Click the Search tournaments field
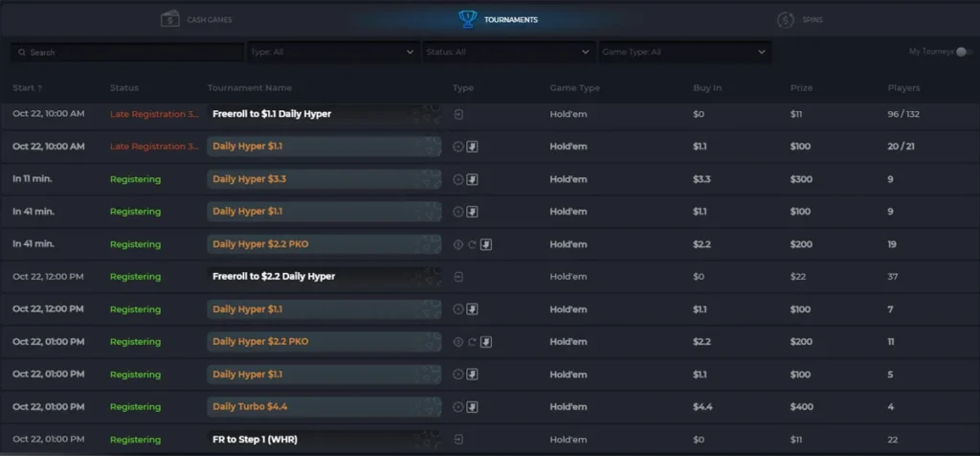980x456 pixels. point(127,53)
